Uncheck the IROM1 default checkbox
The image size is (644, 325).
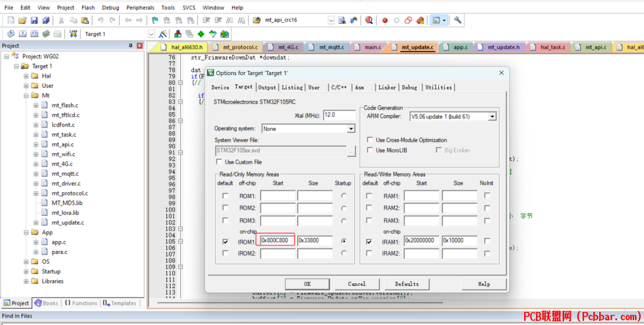pyautogui.click(x=225, y=242)
